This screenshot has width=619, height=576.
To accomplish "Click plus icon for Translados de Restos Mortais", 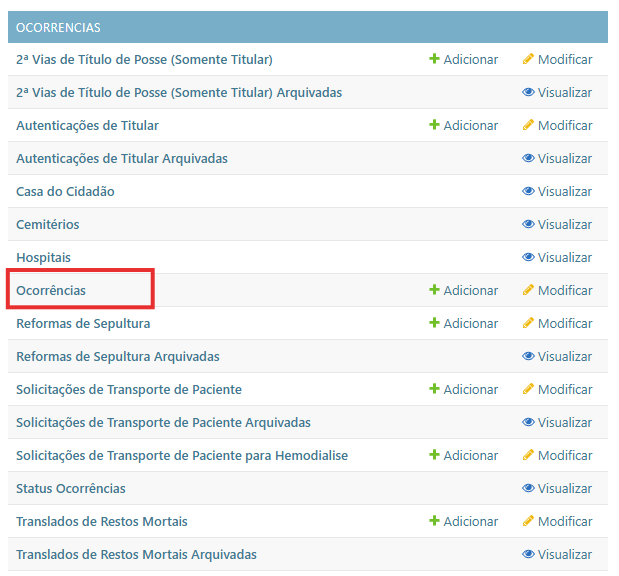I will 434,521.
